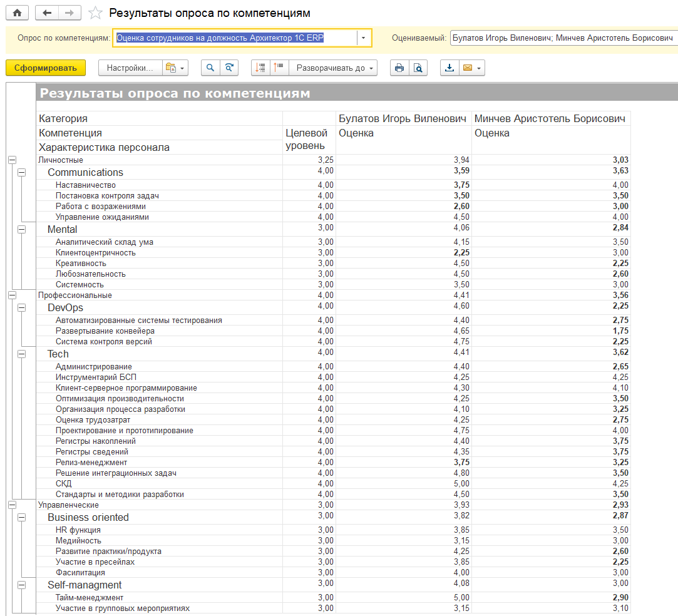The height and width of the screenshot is (616, 678).
Task: Go back with the left arrow
Action: pos(48,13)
